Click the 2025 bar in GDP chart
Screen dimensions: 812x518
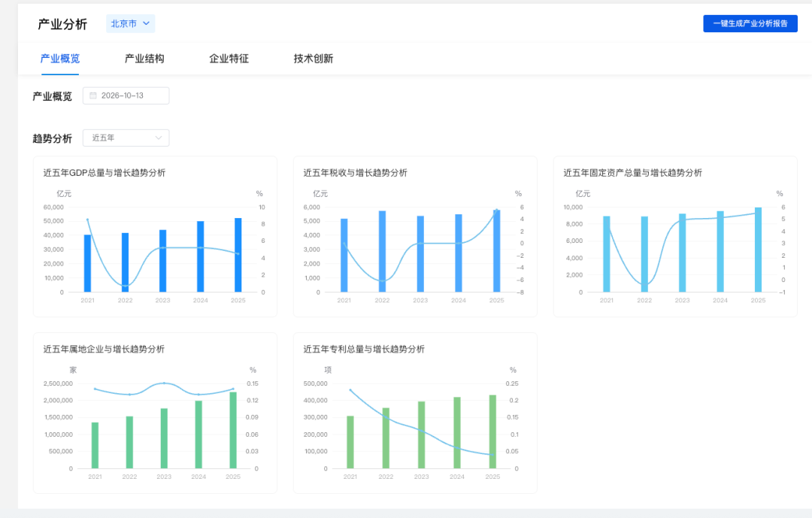point(238,255)
